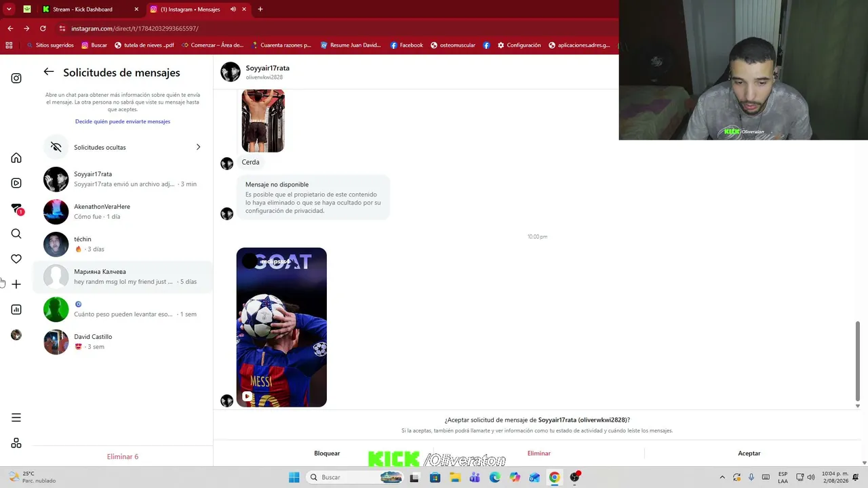
Task: Open the tab search dropdown arrow
Action: tap(9, 9)
